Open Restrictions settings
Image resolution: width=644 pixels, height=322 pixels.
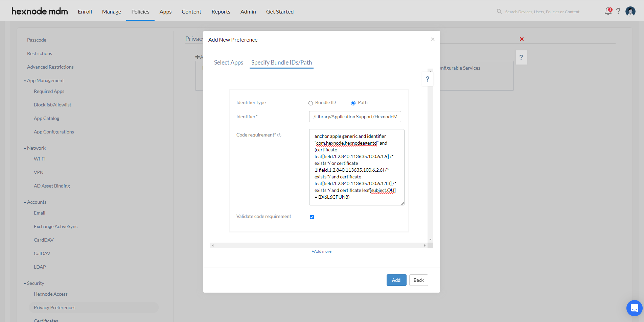pyautogui.click(x=40, y=53)
